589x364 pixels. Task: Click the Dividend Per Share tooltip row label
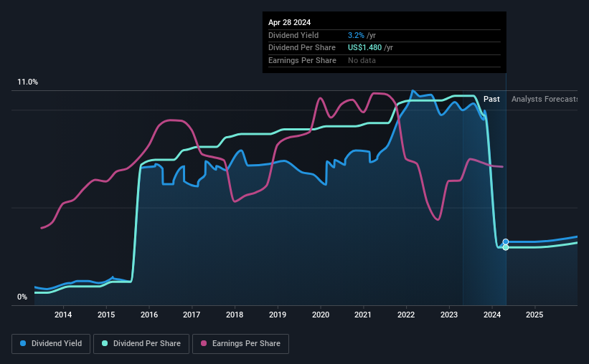[301, 48]
